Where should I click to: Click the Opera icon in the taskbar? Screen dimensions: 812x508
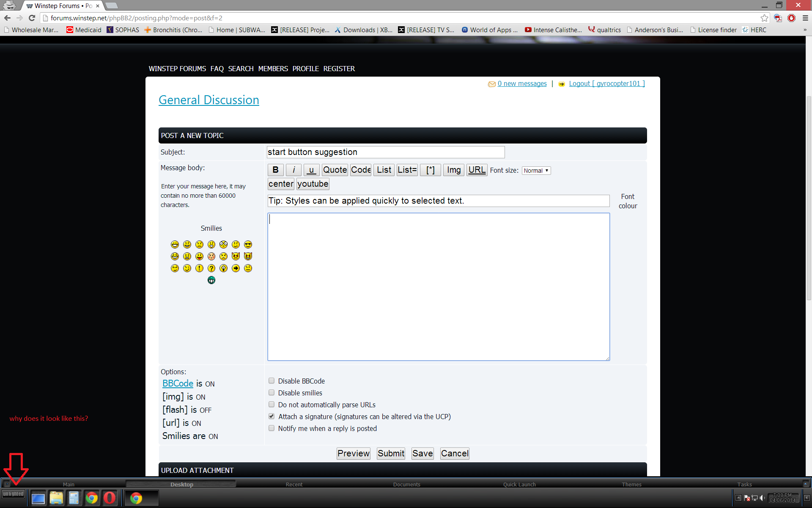coord(110,498)
